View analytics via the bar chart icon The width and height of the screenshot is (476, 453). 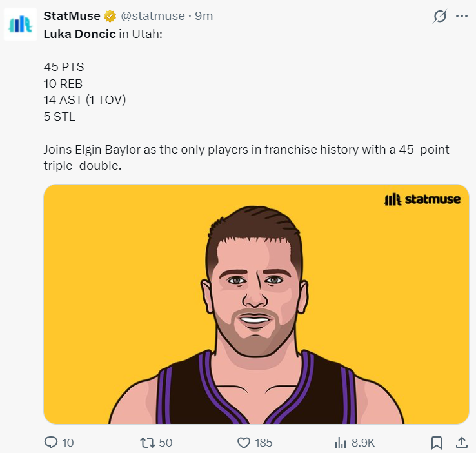[x=341, y=443]
